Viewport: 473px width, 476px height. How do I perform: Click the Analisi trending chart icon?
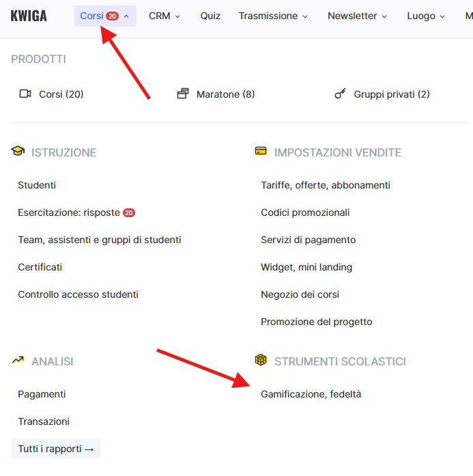point(18,361)
